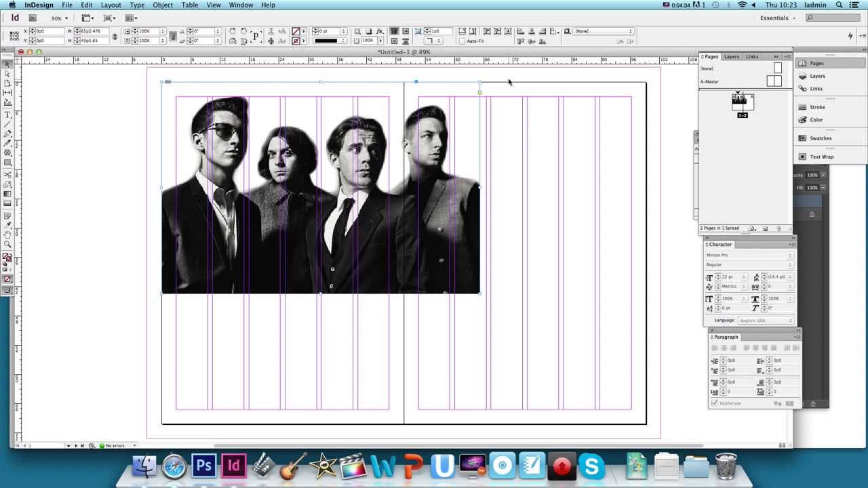Open the Window menu
The height and width of the screenshot is (488, 868).
[x=241, y=5]
